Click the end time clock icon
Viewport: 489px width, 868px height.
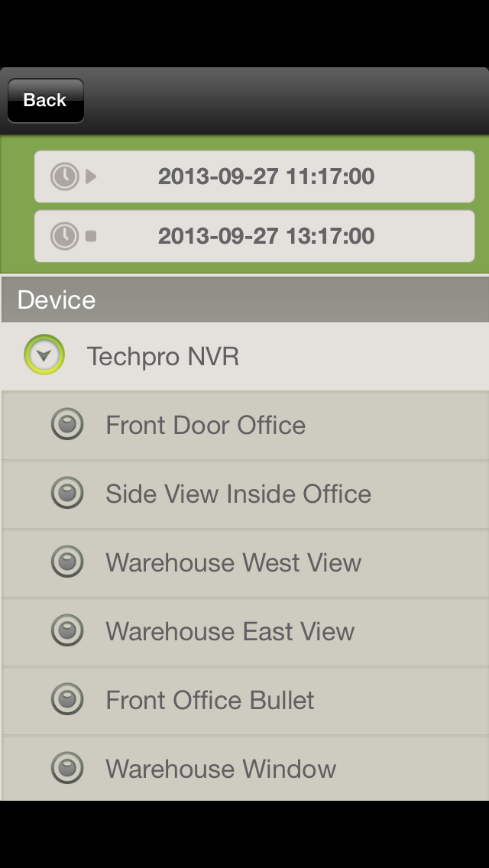point(65,236)
